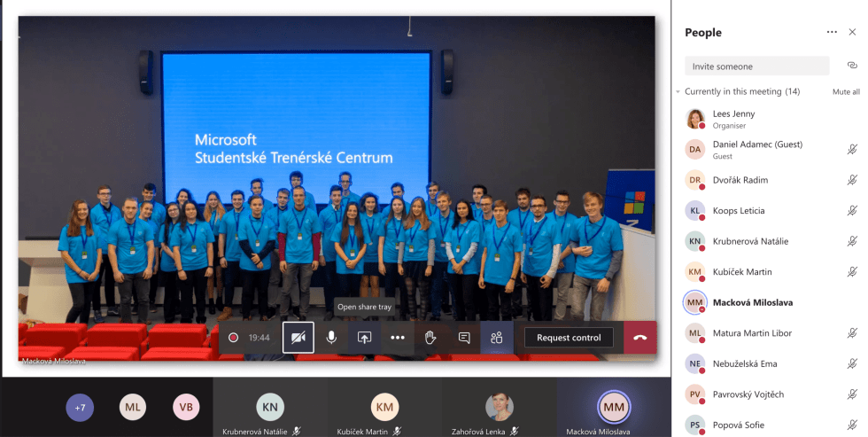Click the DR avatar in People list
Screen dimensions: 868x437
click(x=694, y=180)
